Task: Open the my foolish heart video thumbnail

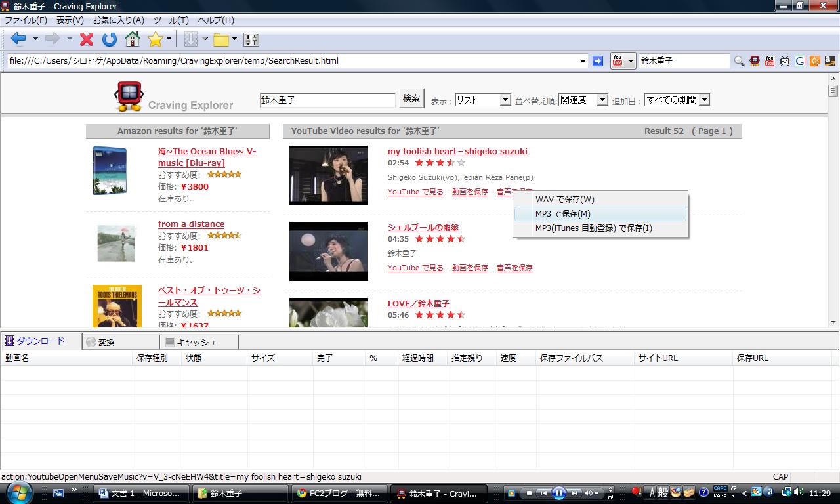Action: [x=329, y=175]
